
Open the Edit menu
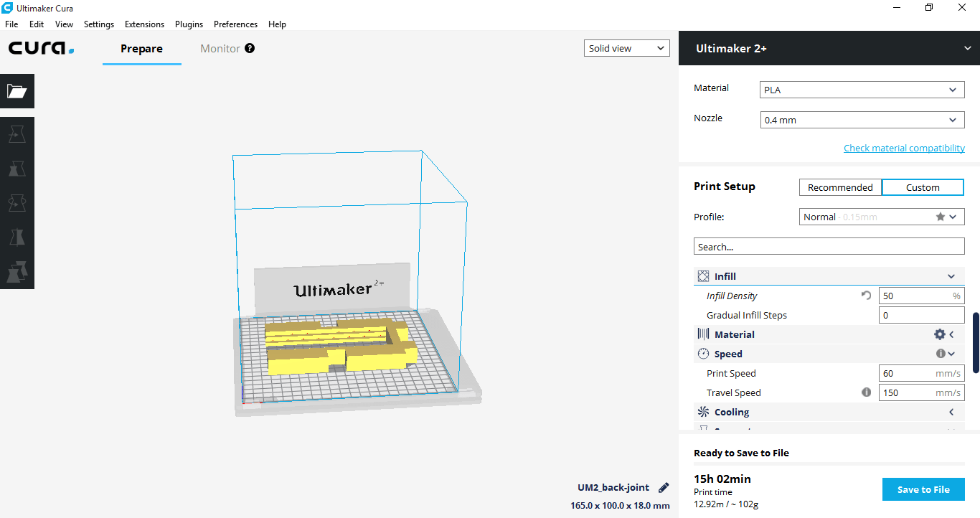click(x=37, y=24)
